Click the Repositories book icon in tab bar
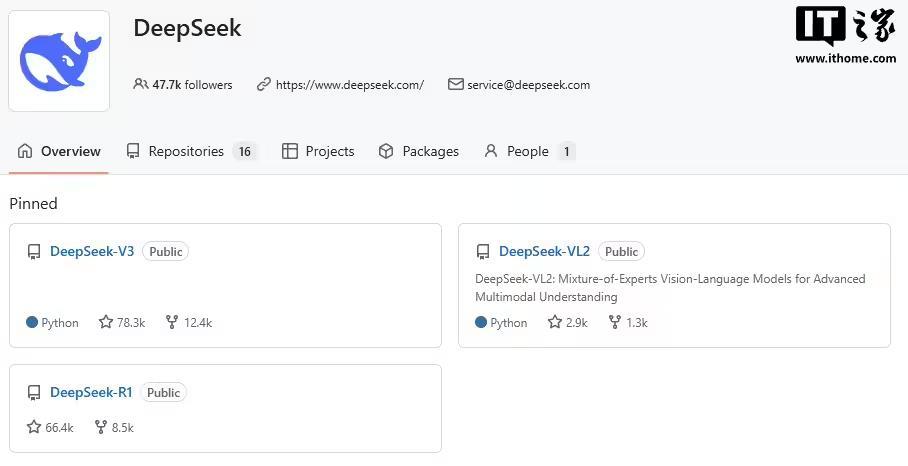 tap(133, 151)
